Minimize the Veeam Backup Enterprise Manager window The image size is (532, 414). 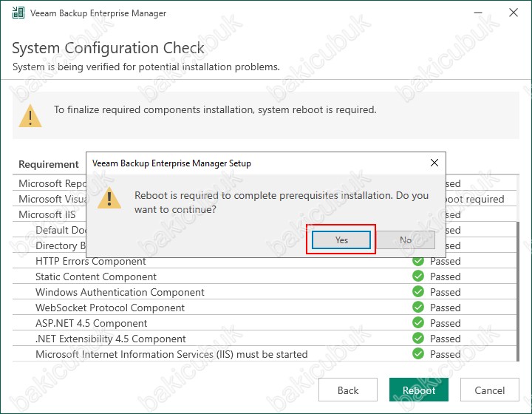[x=478, y=13]
